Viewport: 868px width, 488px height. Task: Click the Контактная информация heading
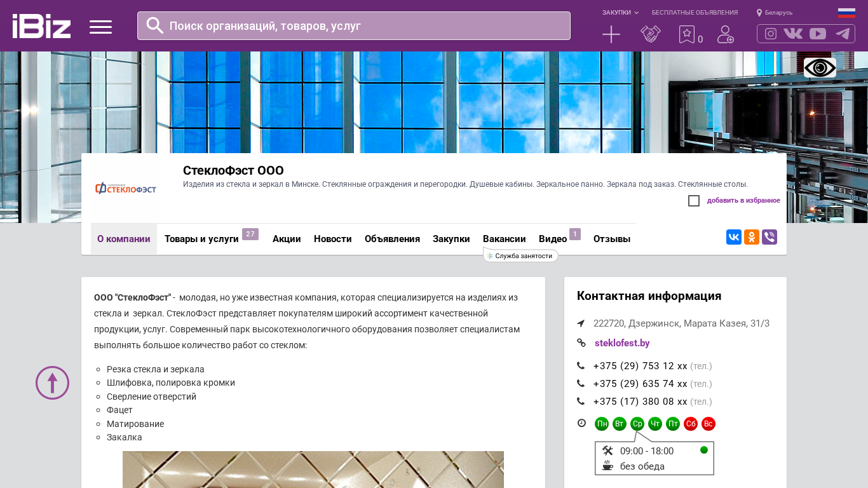click(649, 296)
